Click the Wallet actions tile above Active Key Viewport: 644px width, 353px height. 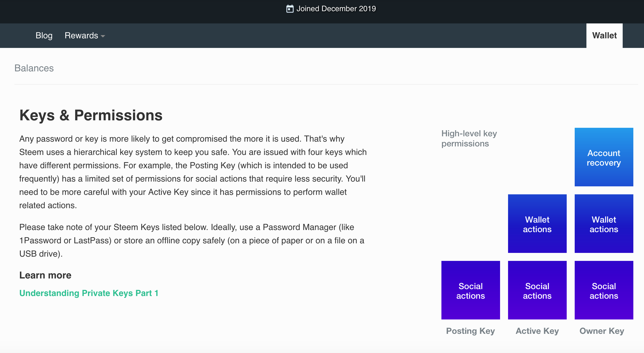(x=537, y=224)
